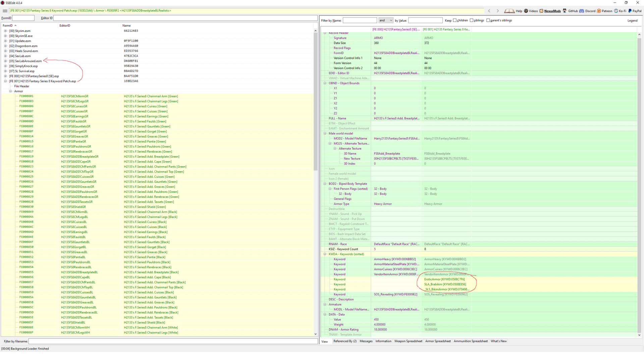Select the File Header tree item

point(21,86)
